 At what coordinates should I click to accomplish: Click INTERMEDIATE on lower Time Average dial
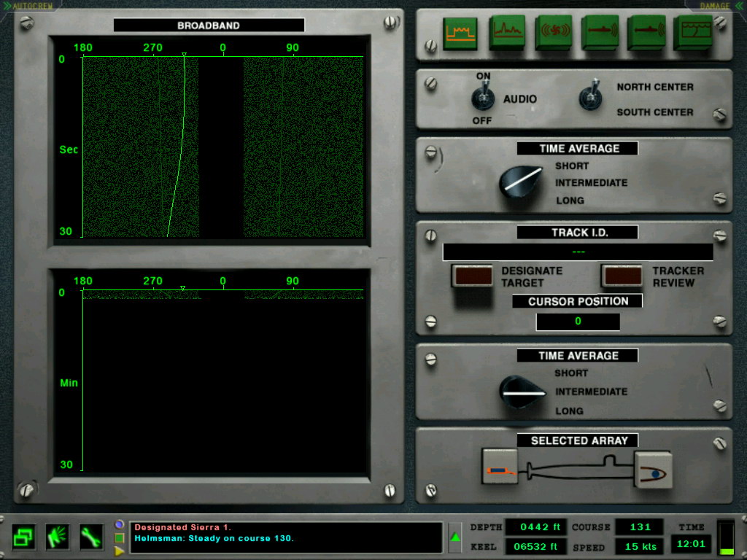coord(591,392)
